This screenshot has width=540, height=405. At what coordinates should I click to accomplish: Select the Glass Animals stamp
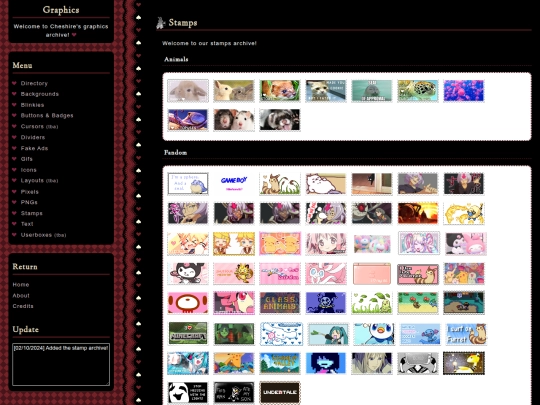280,303
